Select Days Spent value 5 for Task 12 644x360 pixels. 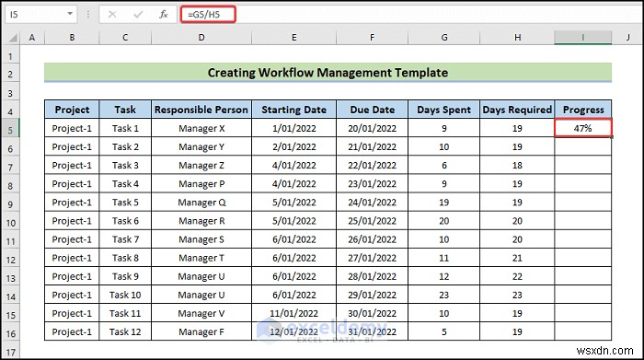pyautogui.click(x=444, y=331)
